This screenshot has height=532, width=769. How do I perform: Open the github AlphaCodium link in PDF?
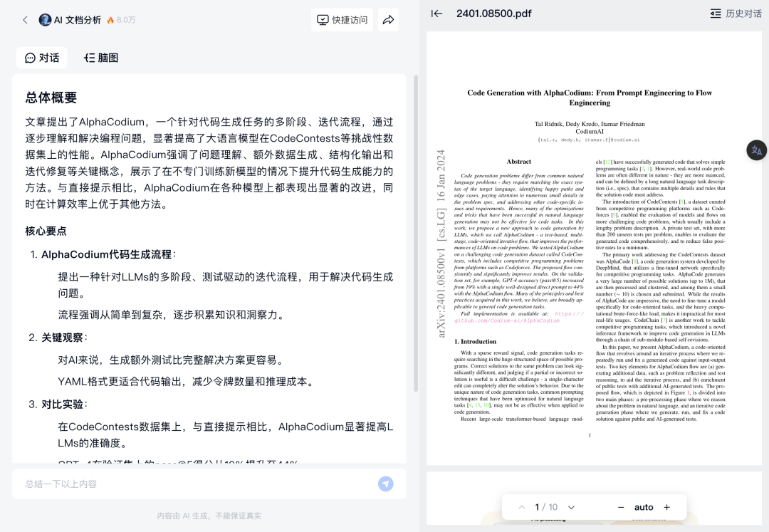coord(519,317)
